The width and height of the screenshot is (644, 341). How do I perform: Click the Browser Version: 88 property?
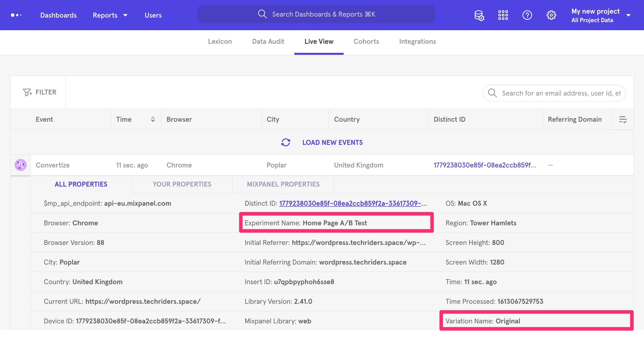pyautogui.click(x=74, y=242)
